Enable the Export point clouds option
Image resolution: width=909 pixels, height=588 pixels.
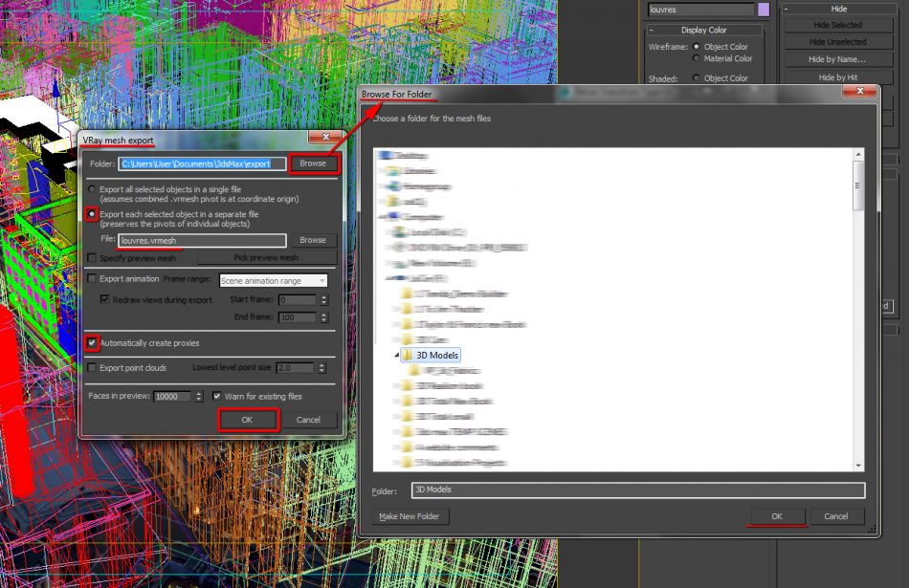click(x=91, y=367)
